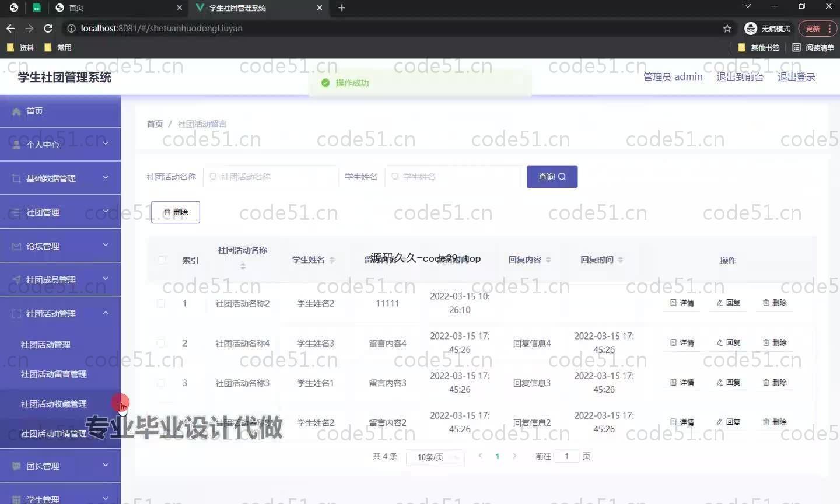Image resolution: width=840 pixels, height=504 pixels.
Task: Expand the 基础数据管理 sidebar menu
Action: click(60, 178)
